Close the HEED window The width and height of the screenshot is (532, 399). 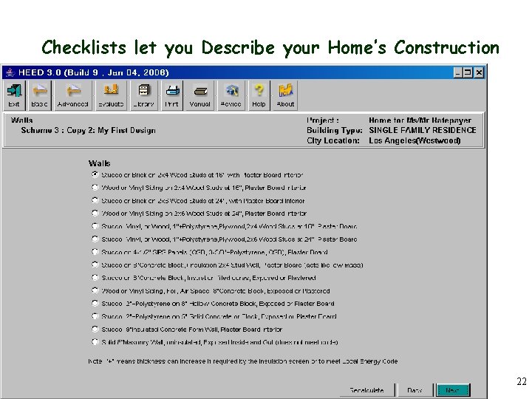tap(479, 72)
